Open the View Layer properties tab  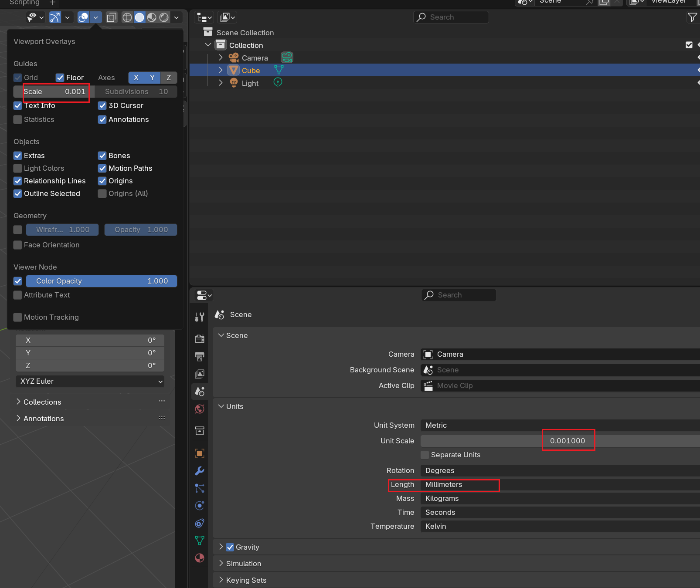tap(200, 374)
